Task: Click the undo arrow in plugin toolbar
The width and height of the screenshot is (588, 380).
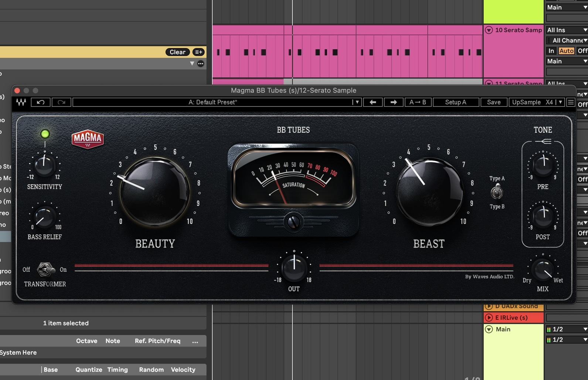Action: 41,102
